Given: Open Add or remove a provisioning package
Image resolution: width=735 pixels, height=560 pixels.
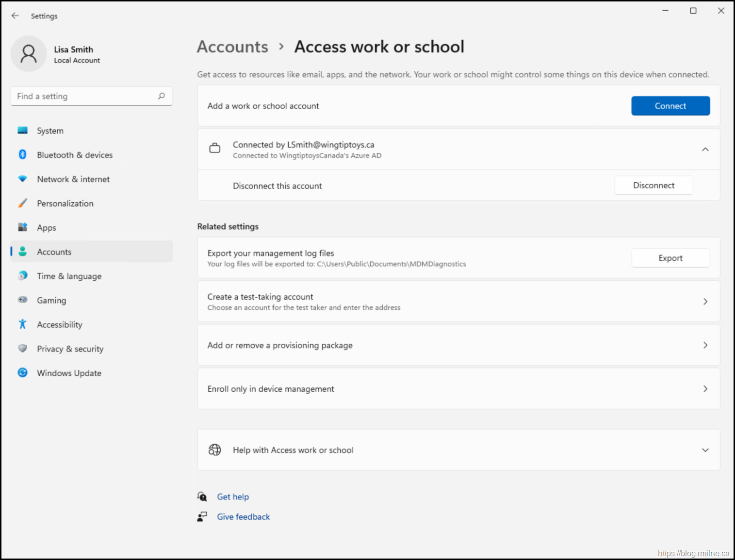Looking at the screenshot, I should pyautogui.click(x=458, y=345).
